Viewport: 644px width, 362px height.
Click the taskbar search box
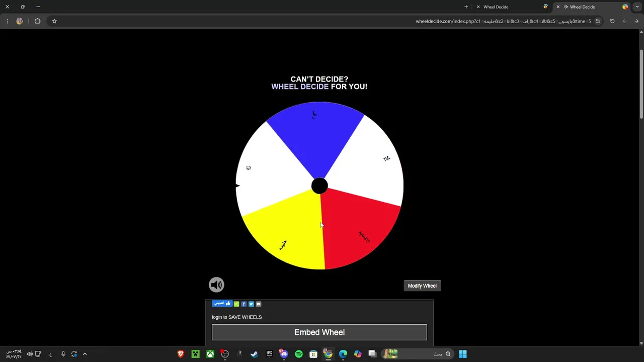(418, 354)
